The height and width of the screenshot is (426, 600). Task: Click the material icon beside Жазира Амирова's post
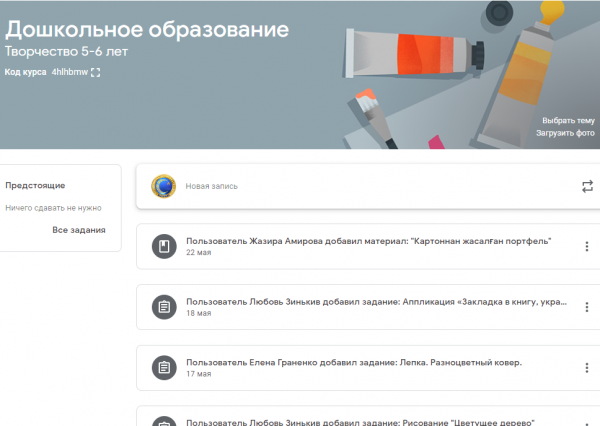coord(163,247)
